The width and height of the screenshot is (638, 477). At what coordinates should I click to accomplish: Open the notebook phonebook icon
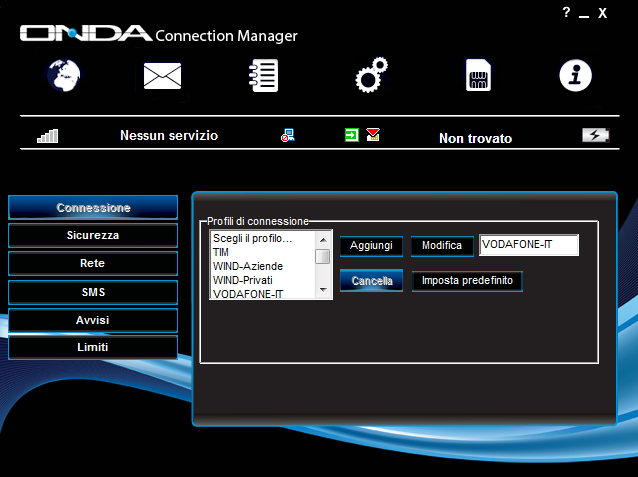coord(264,75)
